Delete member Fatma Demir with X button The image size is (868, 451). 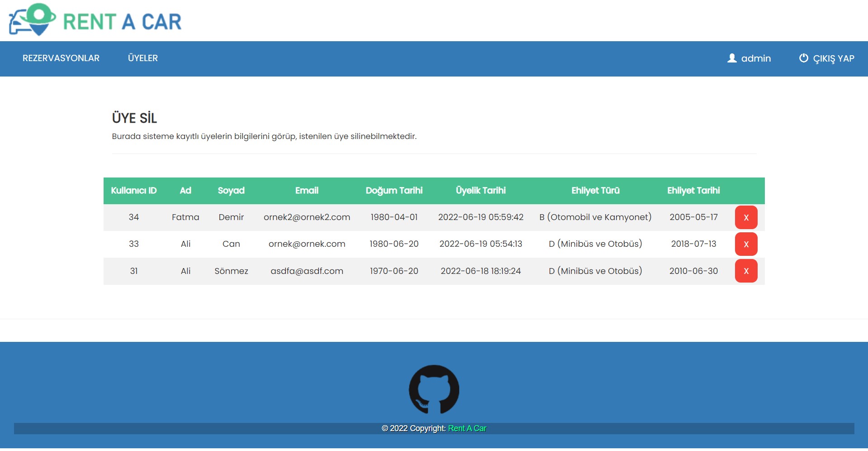[x=746, y=217]
